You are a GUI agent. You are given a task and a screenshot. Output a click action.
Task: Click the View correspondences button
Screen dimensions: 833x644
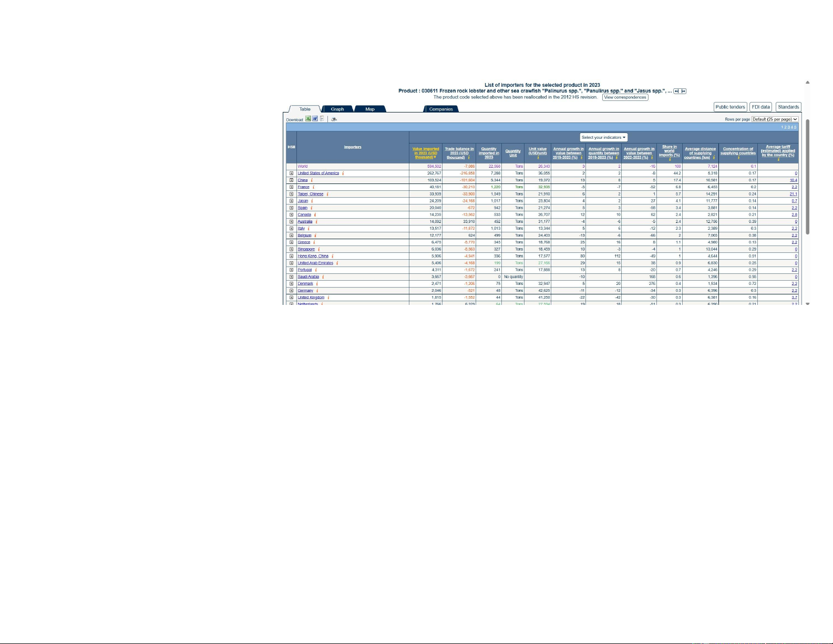(625, 97)
